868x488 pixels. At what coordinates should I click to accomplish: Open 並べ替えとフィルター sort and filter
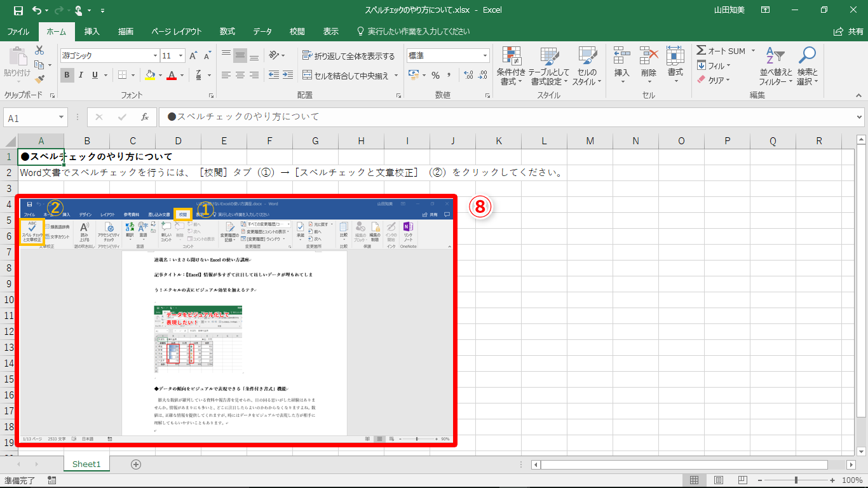coord(776,66)
